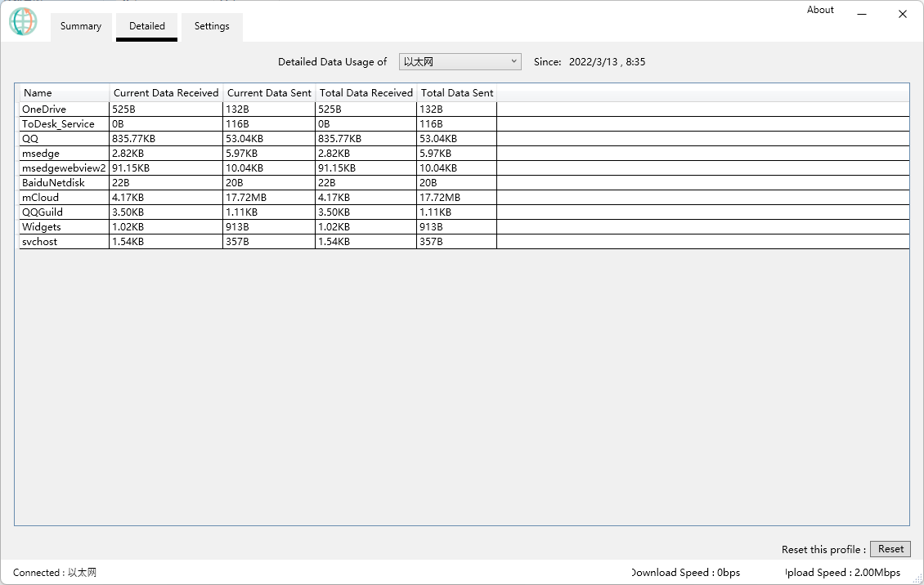Sort by Total Data Received column
This screenshot has width=924, height=585.
(366, 93)
